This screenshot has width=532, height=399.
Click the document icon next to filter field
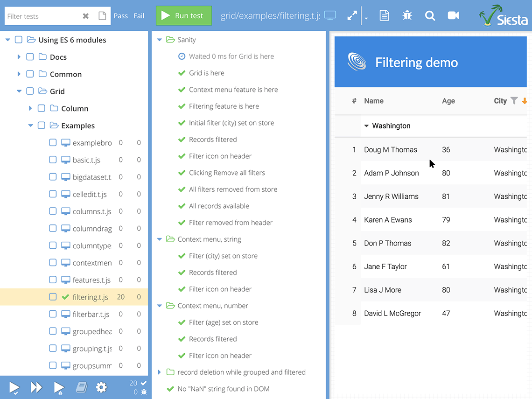(102, 16)
